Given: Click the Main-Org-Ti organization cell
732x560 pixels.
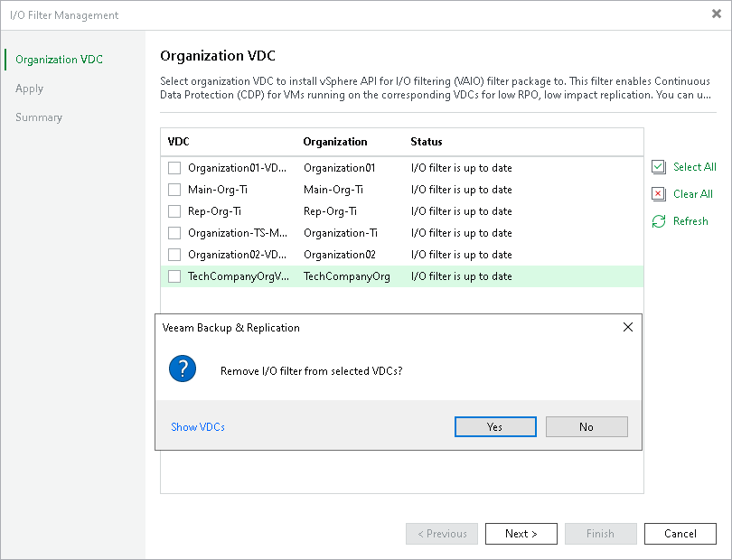Looking at the screenshot, I should 333,190.
